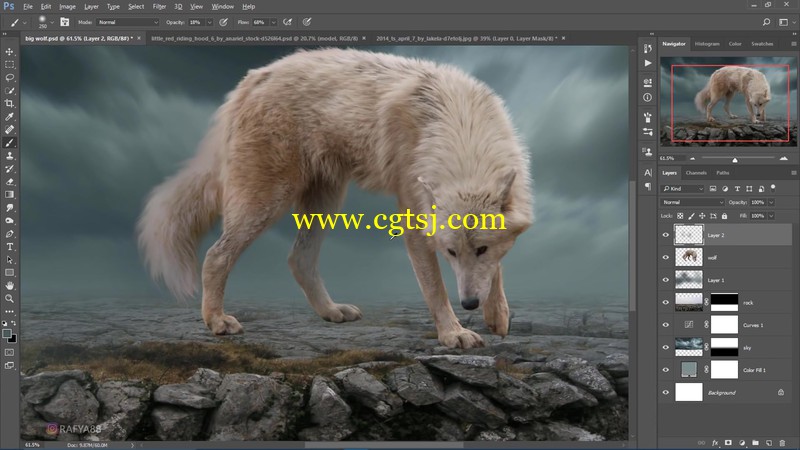The height and width of the screenshot is (450, 800).
Task: Switch to the Histogram tab
Action: pyautogui.click(x=707, y=44)
